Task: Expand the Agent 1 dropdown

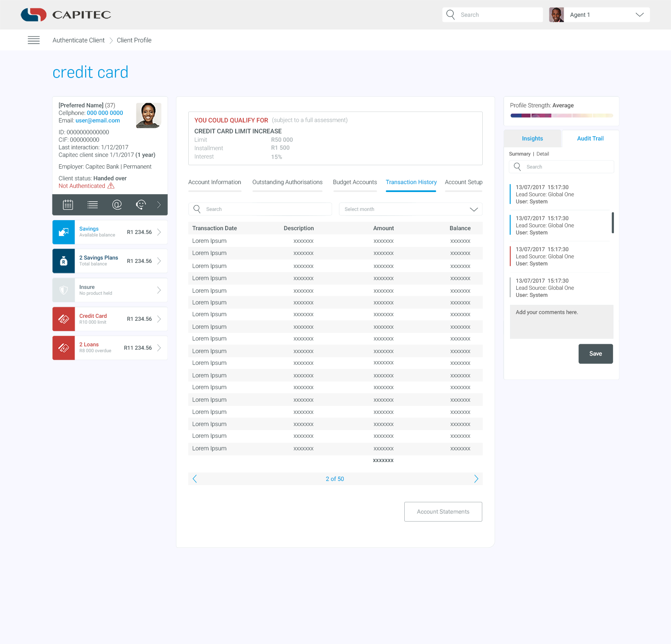Action: pos(640,15)
